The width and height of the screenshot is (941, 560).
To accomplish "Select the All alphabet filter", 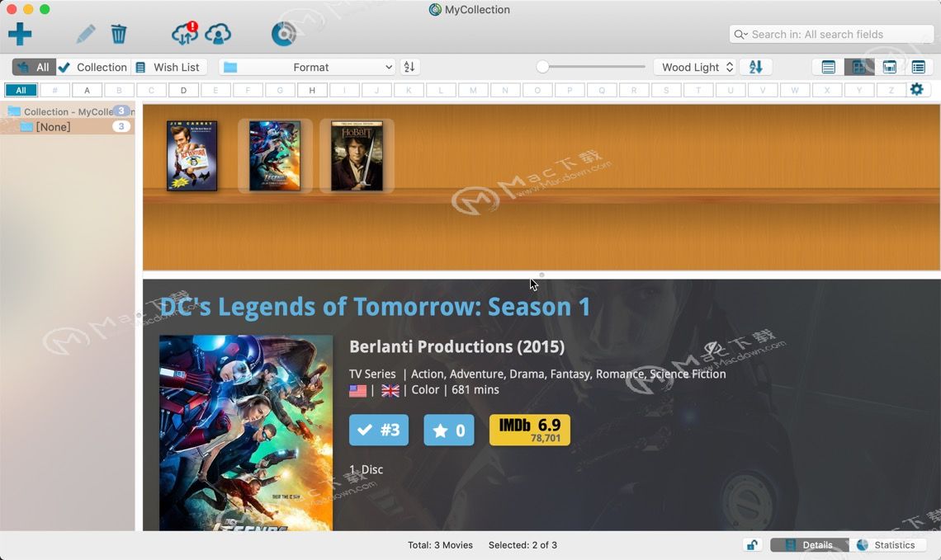I will click(21, 90).
